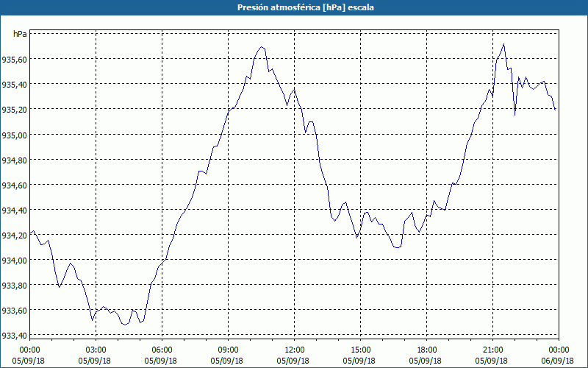Screen dimensions: 588x368
Task: Click the 934,00 y-axis label
Action: [14, 260]
